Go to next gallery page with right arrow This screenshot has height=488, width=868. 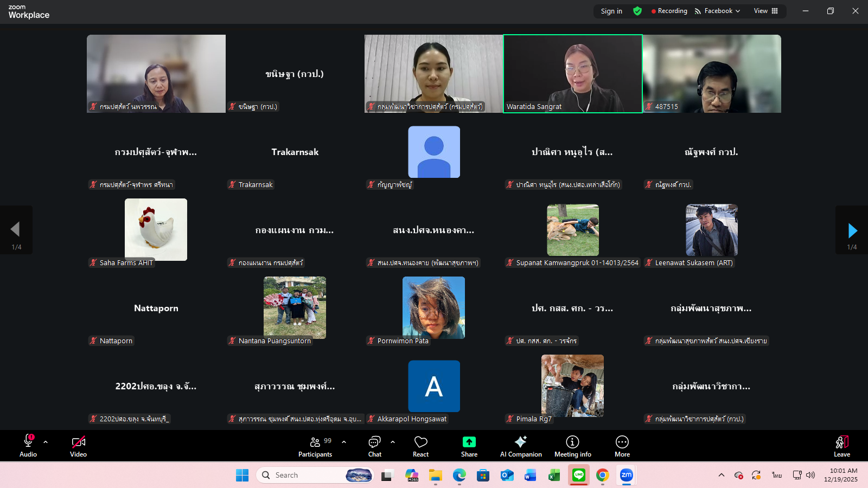(x=852, y=230)
